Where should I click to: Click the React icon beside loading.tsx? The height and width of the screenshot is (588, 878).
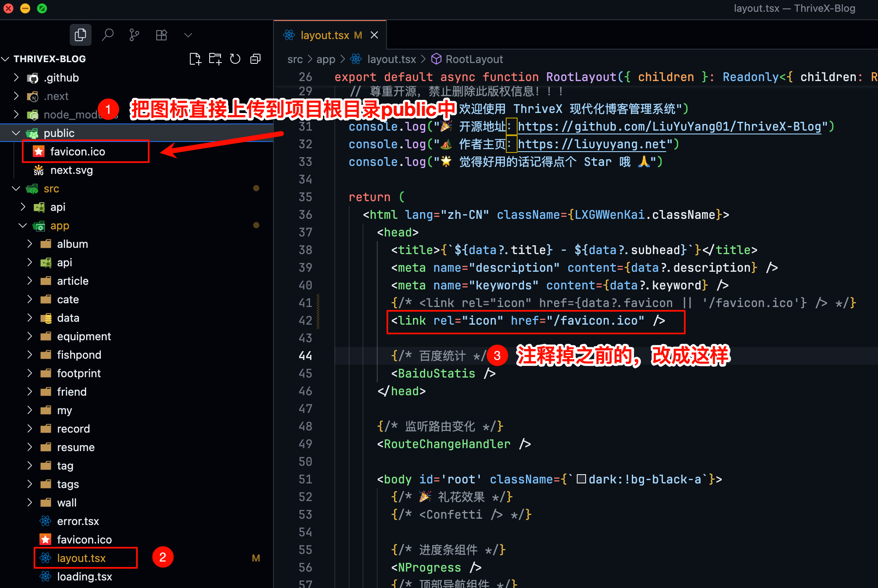click(45, 576)
